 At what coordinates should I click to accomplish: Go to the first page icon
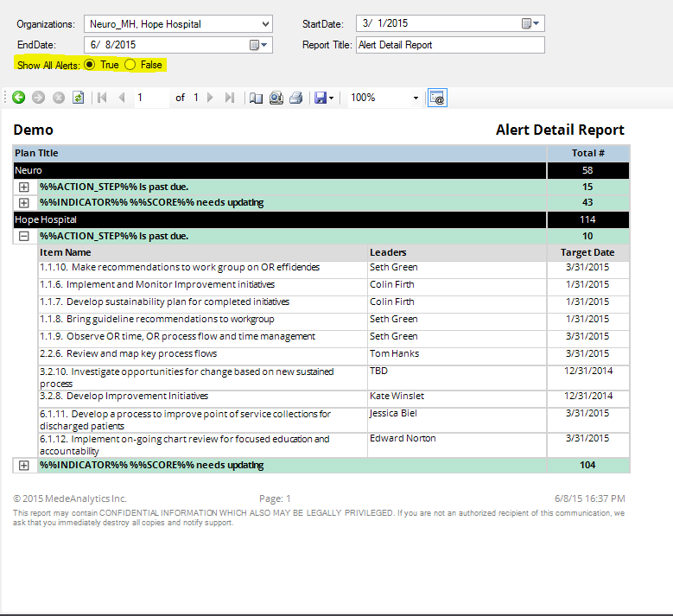pyautogui.click(x=102, y=98)
